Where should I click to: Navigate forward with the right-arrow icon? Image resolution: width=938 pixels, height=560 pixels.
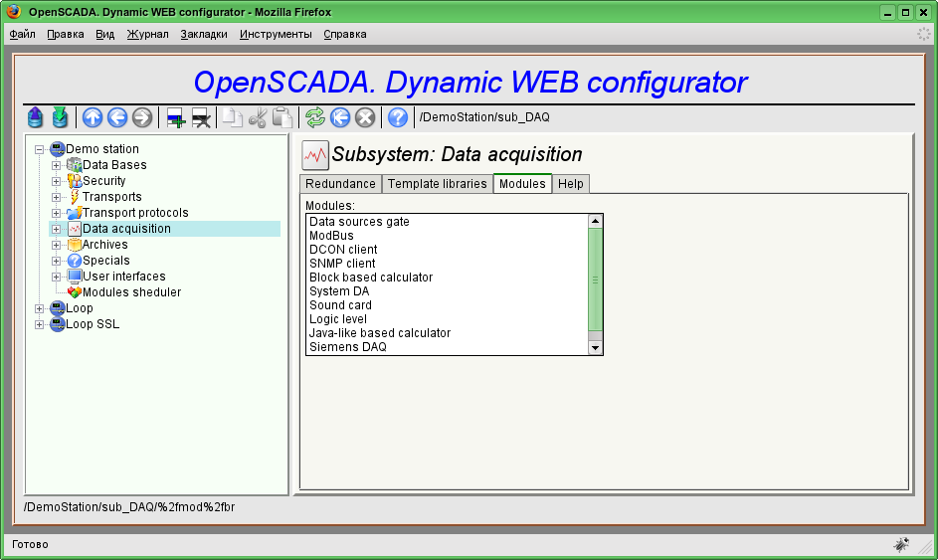[x=142, y=117]
